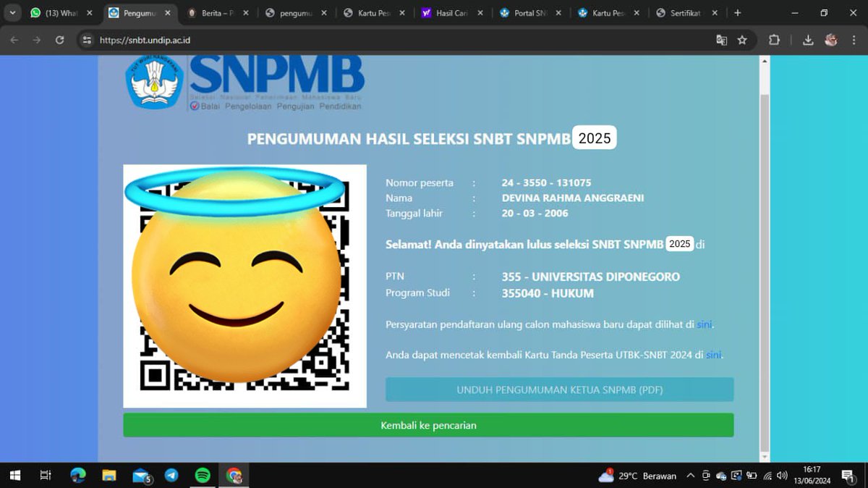The height and width of the screenshot is (488, 868).
Task: Click the SNPMB logo
Action: (244, 83)
